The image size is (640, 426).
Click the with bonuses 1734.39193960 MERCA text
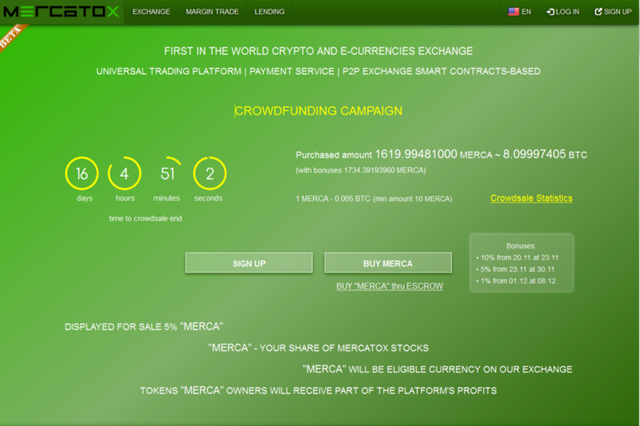coord(361,170)
